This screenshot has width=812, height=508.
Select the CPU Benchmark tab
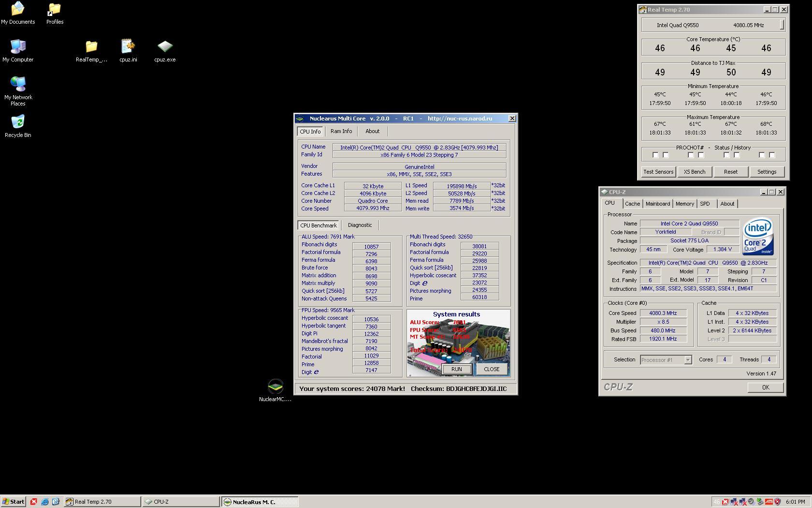coord(319,225)
